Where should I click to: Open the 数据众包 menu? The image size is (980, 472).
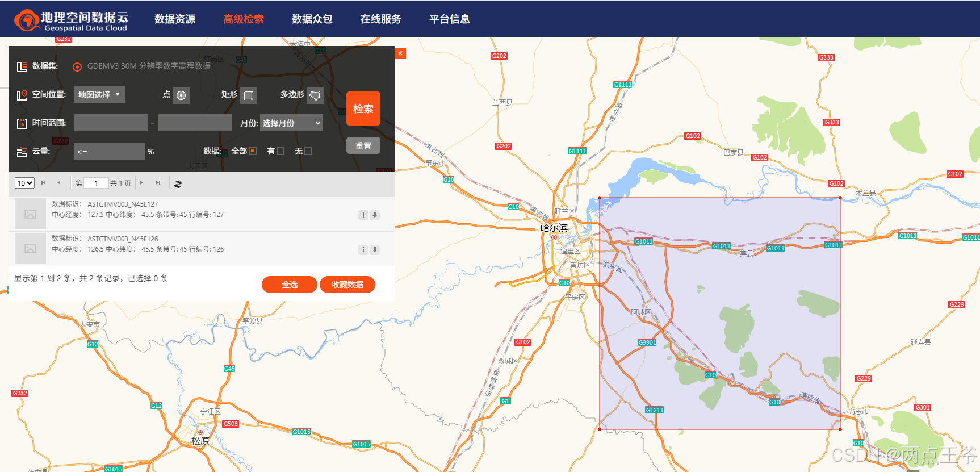click(312, 19)
